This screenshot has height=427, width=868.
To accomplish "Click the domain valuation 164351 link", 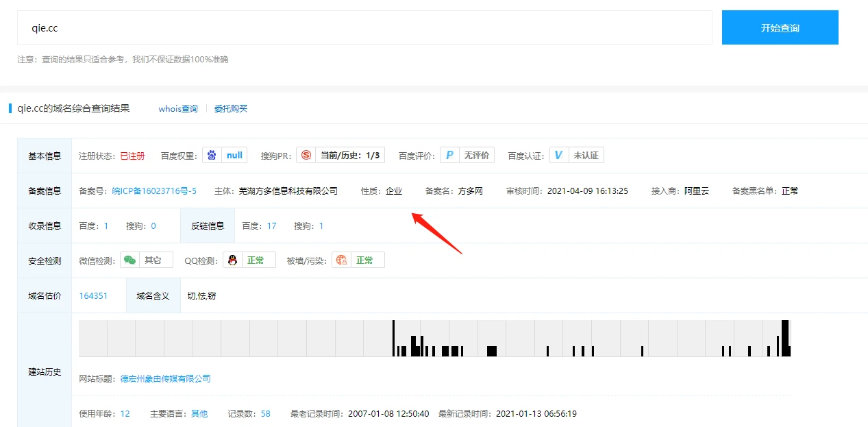I will coord(93,296).
